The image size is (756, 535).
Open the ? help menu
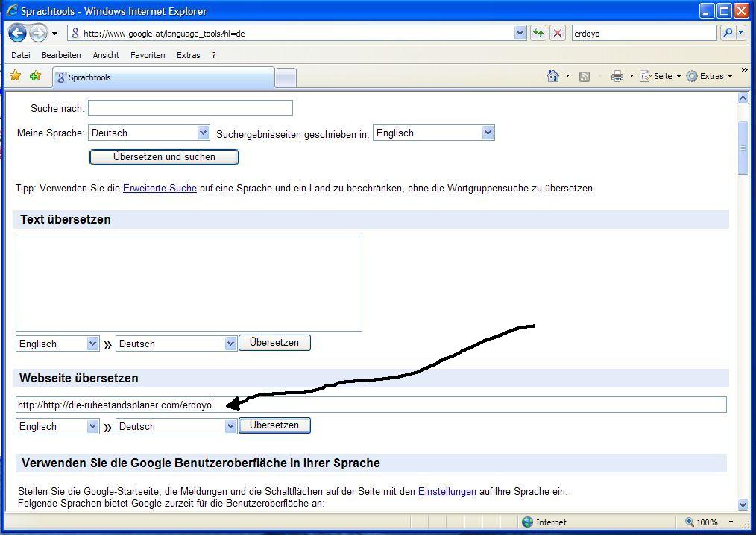click(x=213, y=55)
